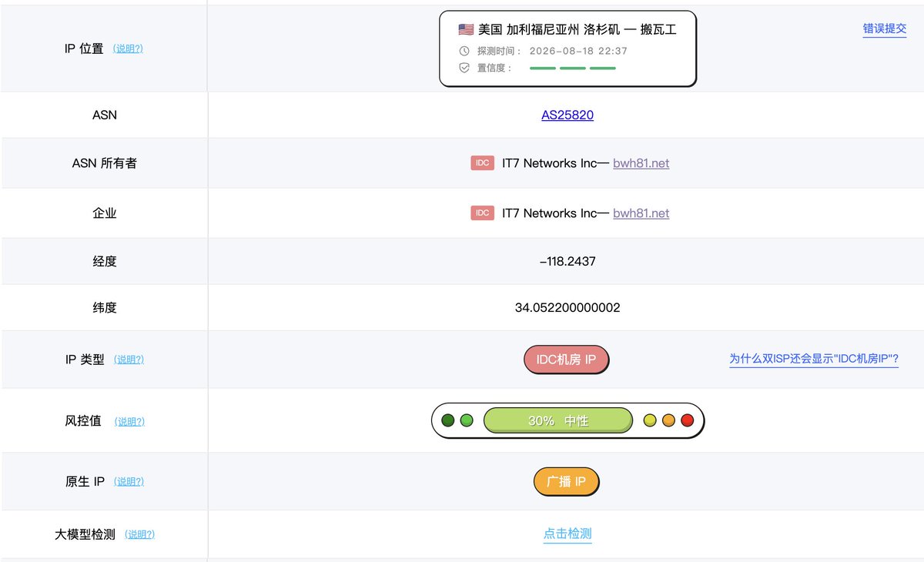This screenshot has width=924, height=562.
Task: Click the clock icon beside 探测时间
Action: [464, 51]
